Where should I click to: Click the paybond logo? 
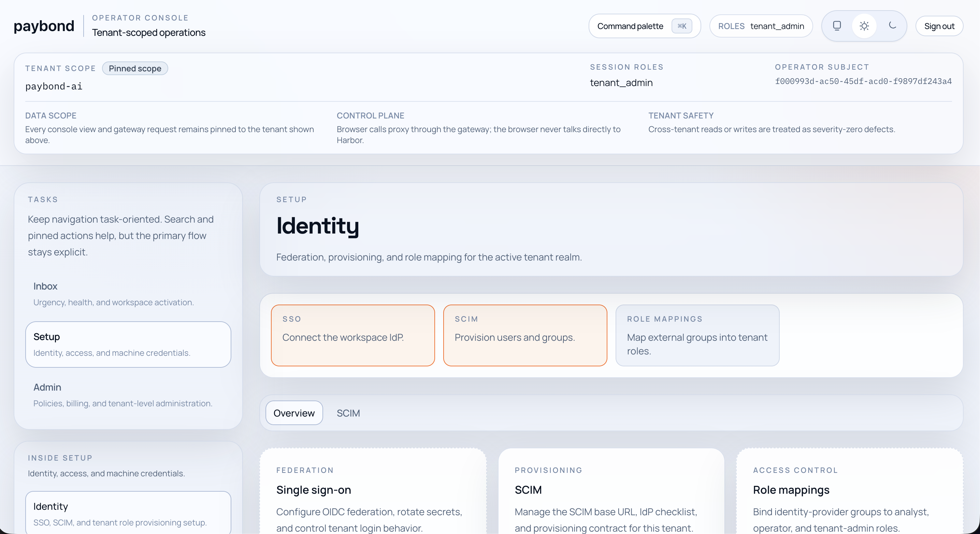(44, 26)
